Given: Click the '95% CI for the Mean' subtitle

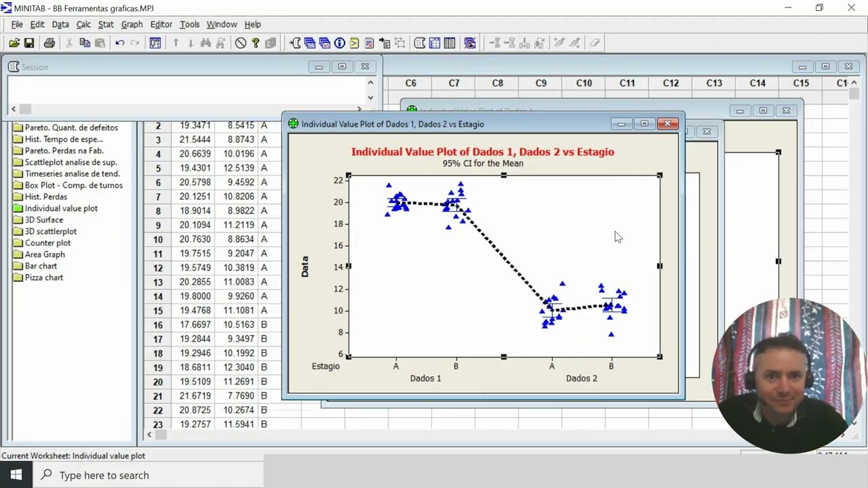Looking at the screenshot, I should tap(483, 163).
